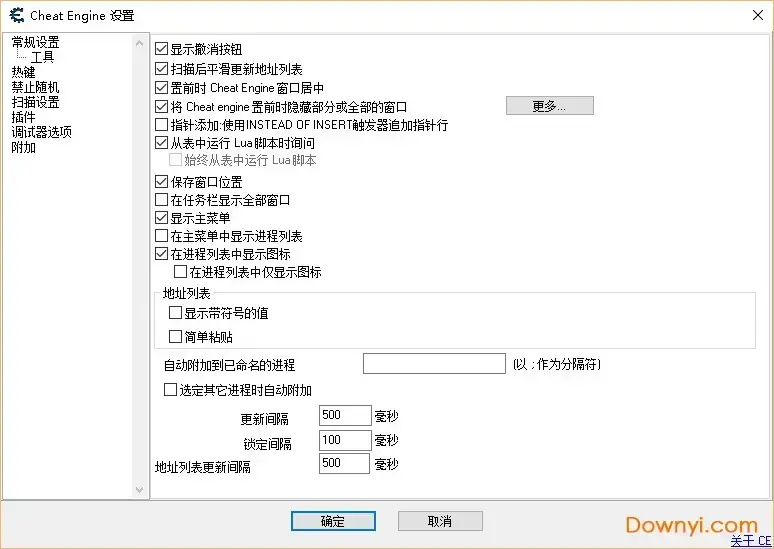Enable 在主菜单中显示进程列表 checkbox
Image resolution: width=774 pixels, height=549 pixels.
point(161,236)
